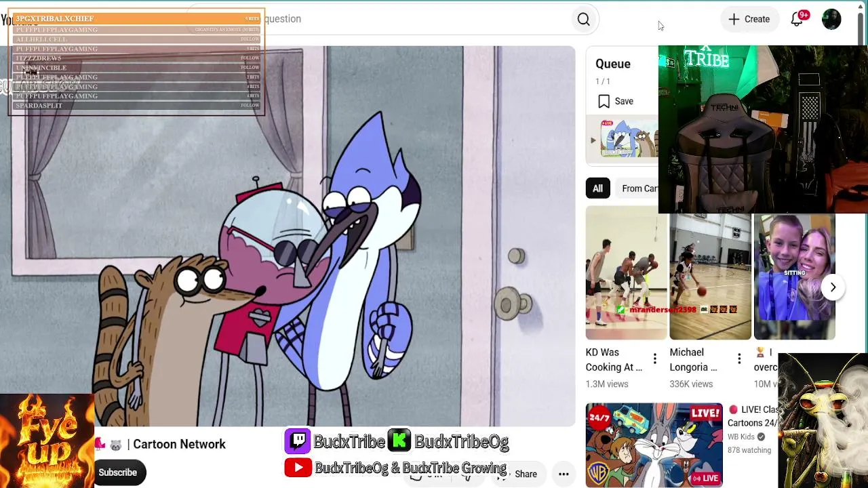Open the account avatar menu

[831, 19]
